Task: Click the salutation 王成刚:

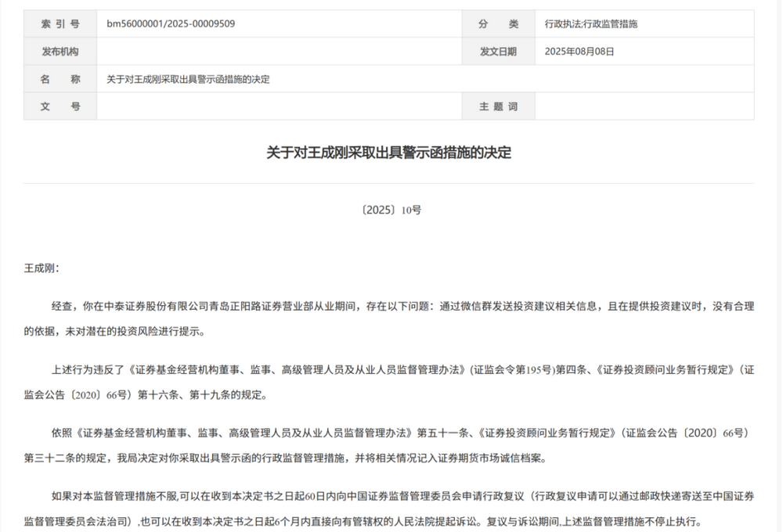Action: pos(41,268)
